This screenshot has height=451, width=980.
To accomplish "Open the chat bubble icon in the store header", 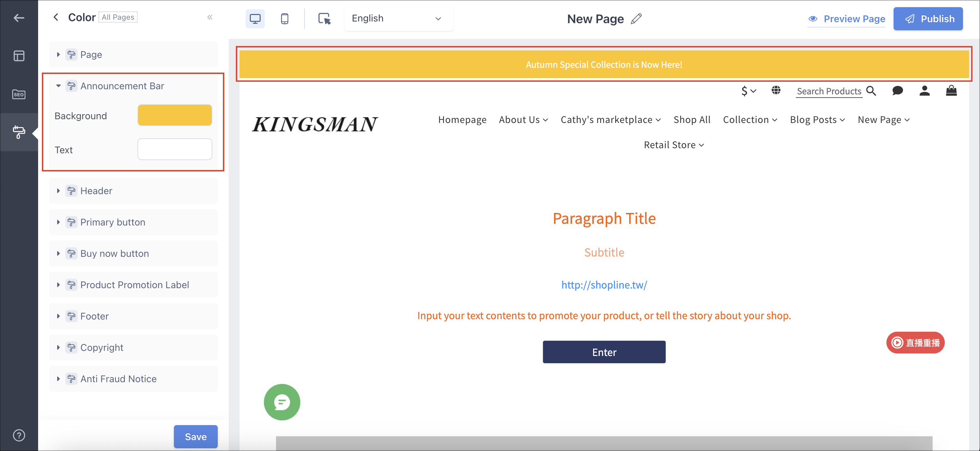I will tap(897, 91).
